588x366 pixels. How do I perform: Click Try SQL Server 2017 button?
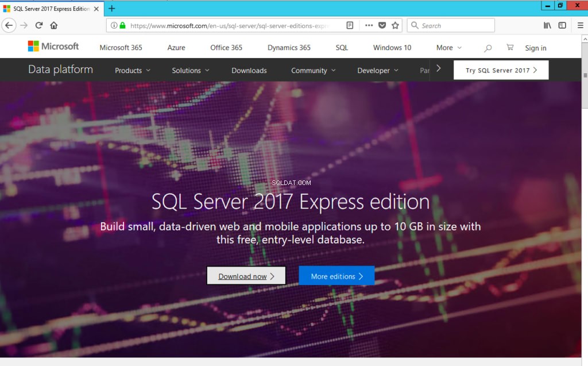501,70
